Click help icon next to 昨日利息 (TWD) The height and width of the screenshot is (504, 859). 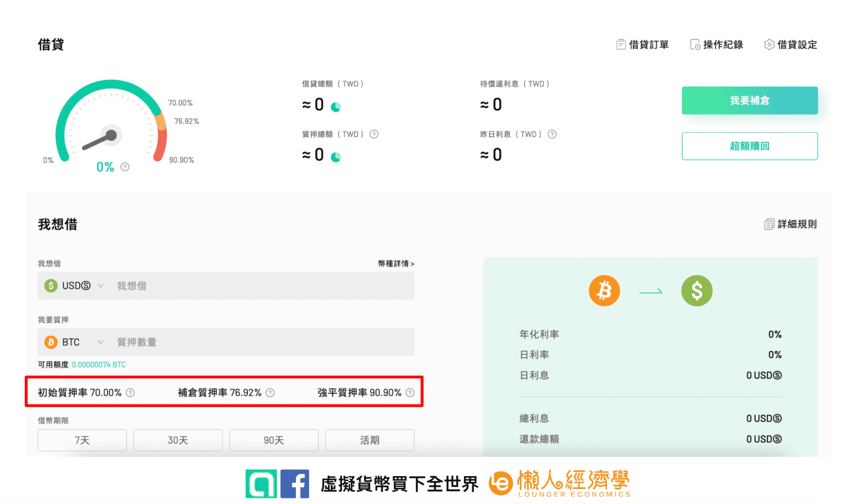coord(552,134)
